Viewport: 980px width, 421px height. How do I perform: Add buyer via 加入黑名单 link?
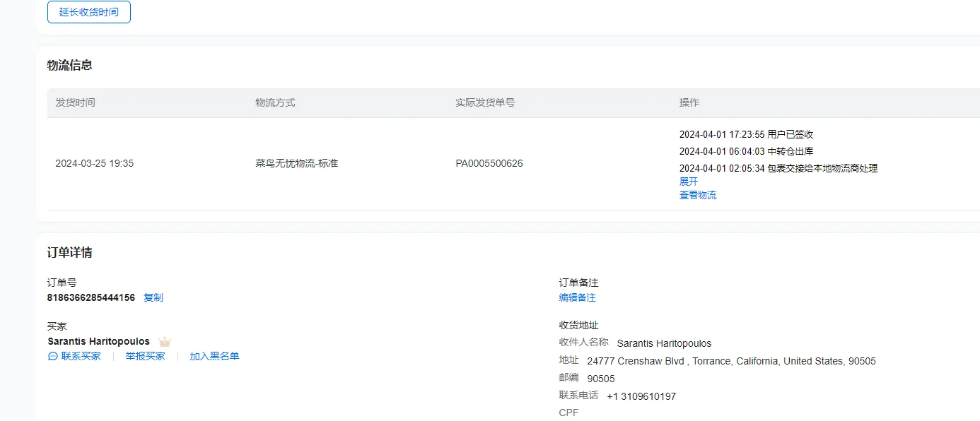point(214,356)
